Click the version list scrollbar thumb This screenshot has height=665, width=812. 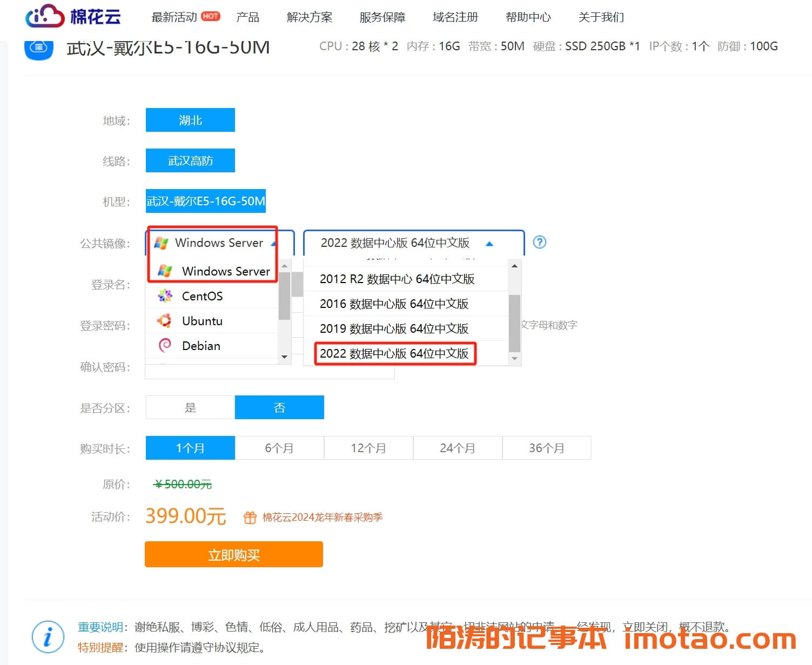coord(515,323)
